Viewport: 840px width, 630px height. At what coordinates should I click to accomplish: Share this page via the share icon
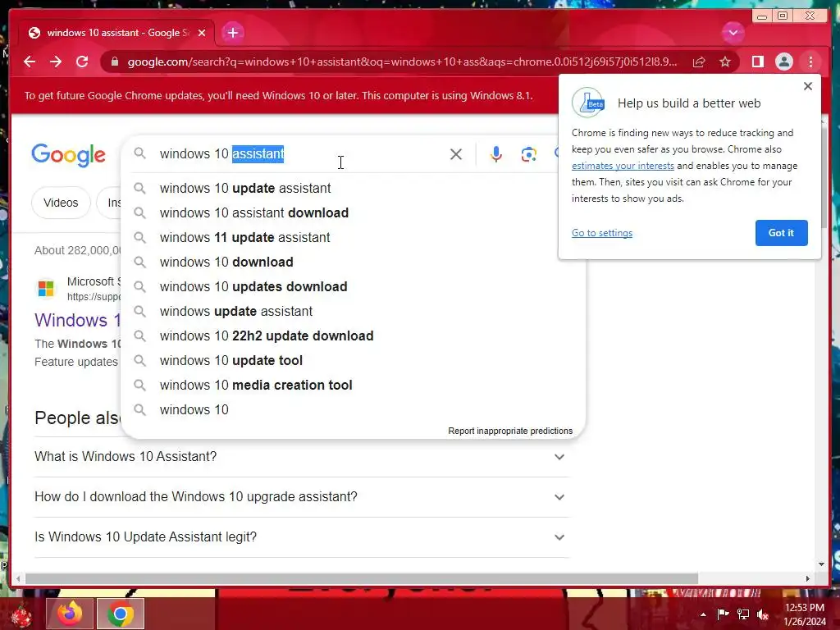click(x=699, y=62)
